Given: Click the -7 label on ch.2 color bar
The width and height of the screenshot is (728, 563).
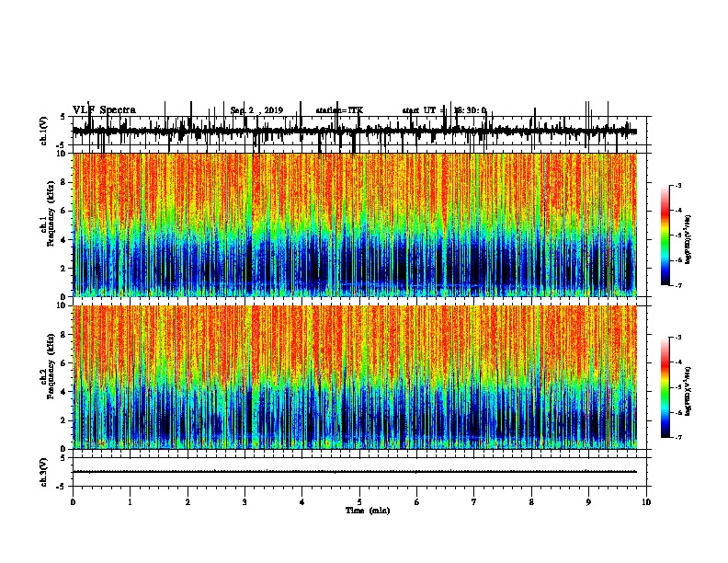Looking at the screenshot, I should coord(678,438).
